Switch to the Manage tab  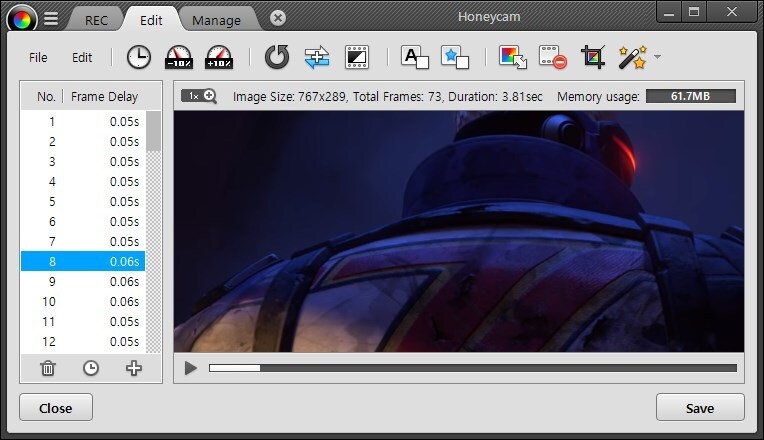[x=216, y=20]
